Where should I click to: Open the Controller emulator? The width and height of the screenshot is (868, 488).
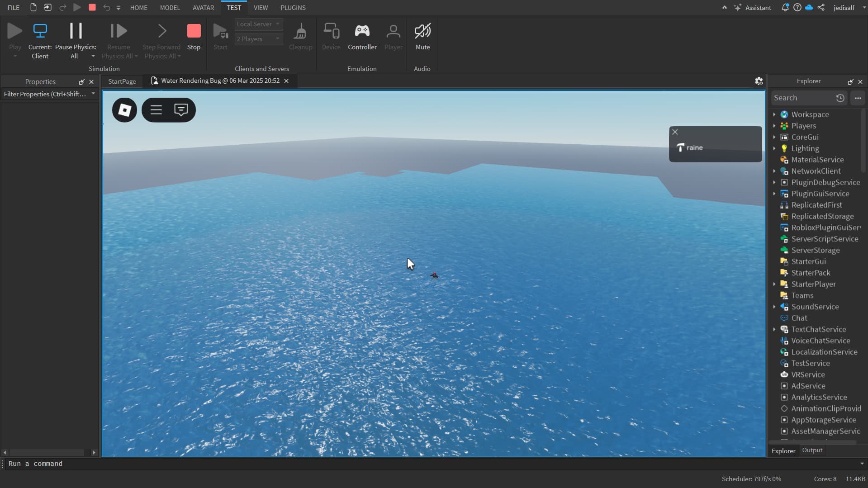pos(362,35)
